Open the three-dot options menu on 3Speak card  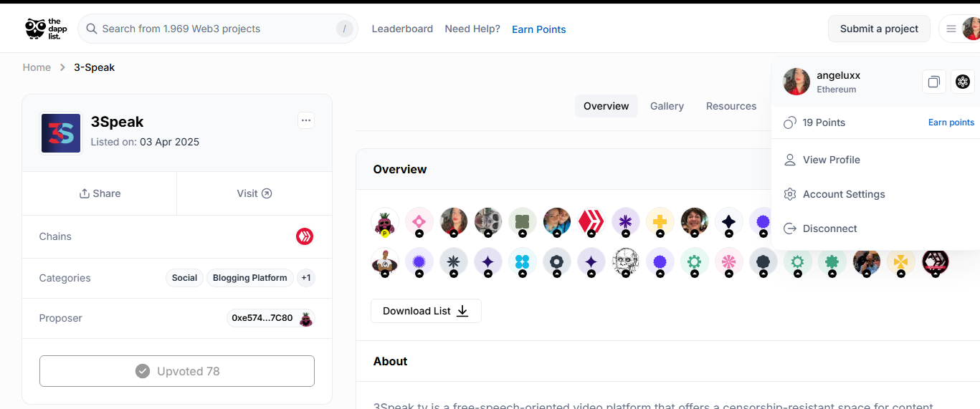coord(306,120)
